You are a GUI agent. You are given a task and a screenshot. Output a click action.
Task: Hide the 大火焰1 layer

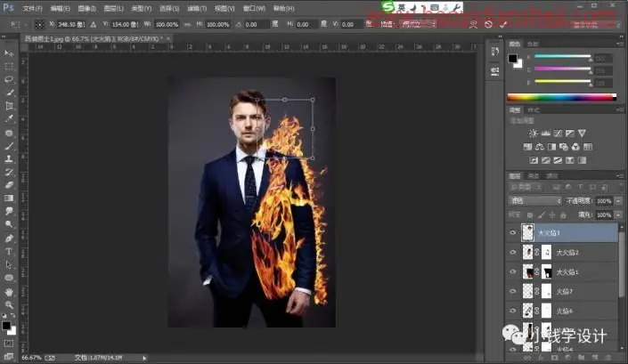[x=513, y=272]
